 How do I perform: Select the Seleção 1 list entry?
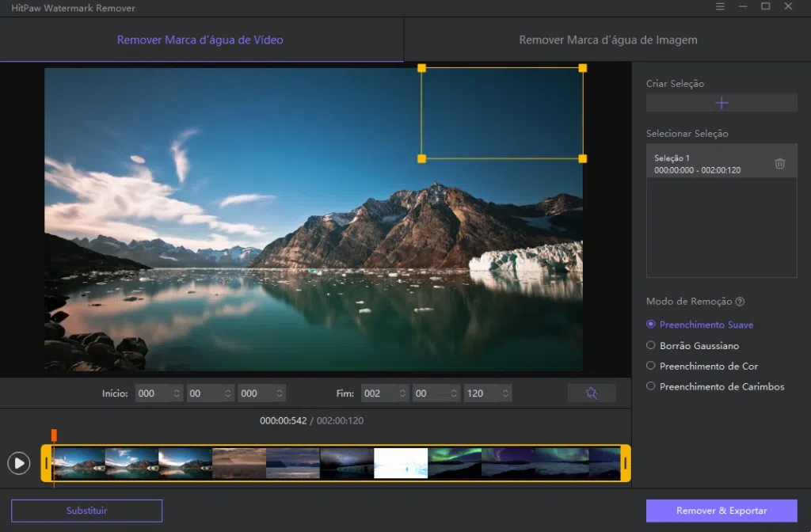pos(721,163)
